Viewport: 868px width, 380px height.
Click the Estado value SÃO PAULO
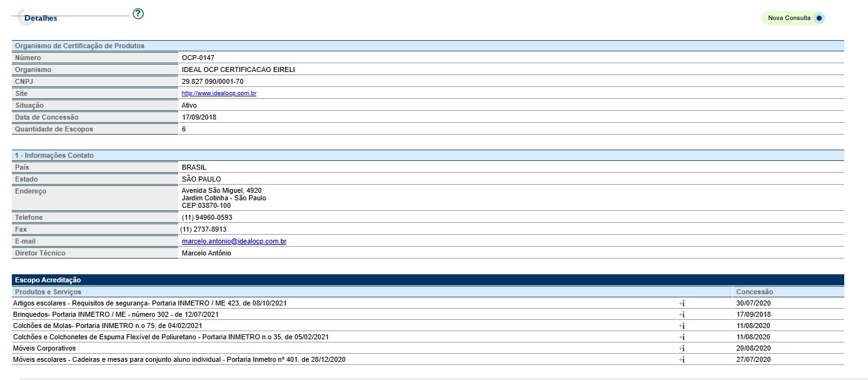point(201,179)
